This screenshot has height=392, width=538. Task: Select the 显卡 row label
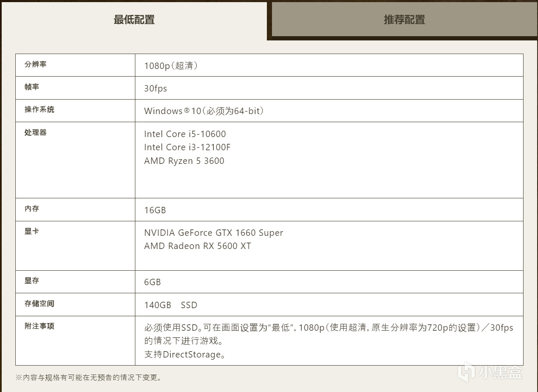click(x=32, y=231)
